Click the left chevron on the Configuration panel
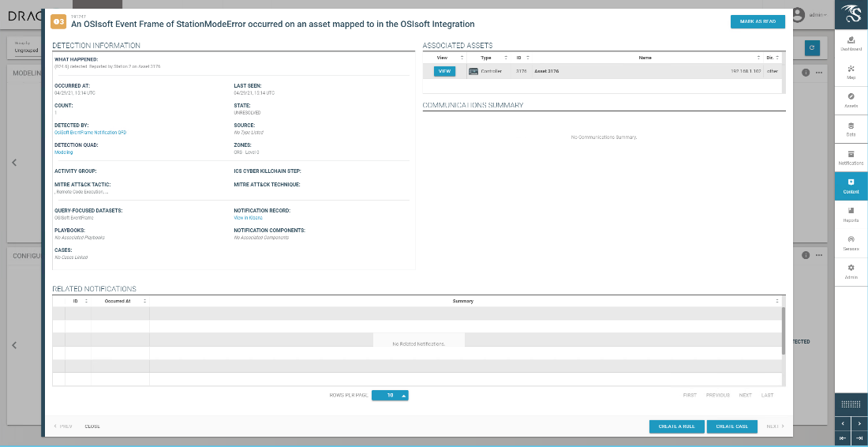Viewport: 868px width, 447px height. coord(14,344)
